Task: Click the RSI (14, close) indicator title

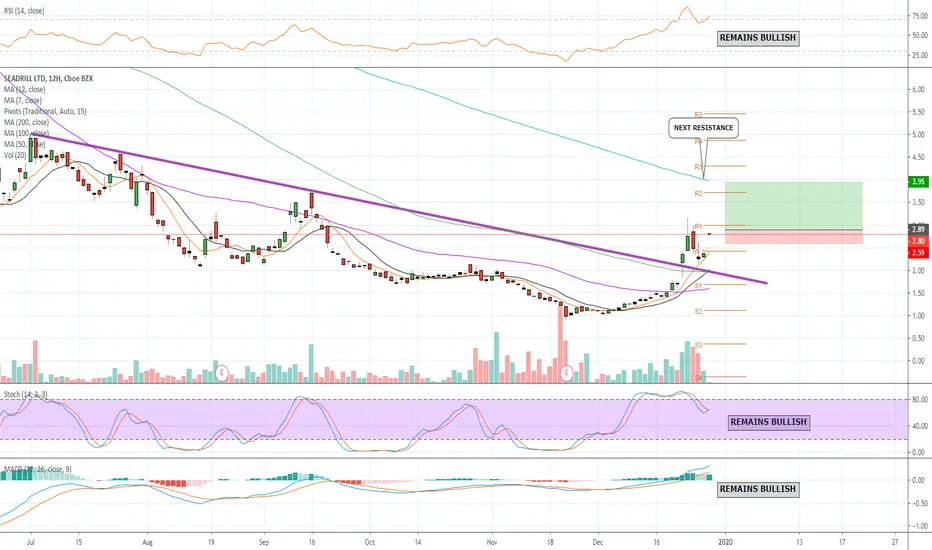Action: (x=24, y=11)
